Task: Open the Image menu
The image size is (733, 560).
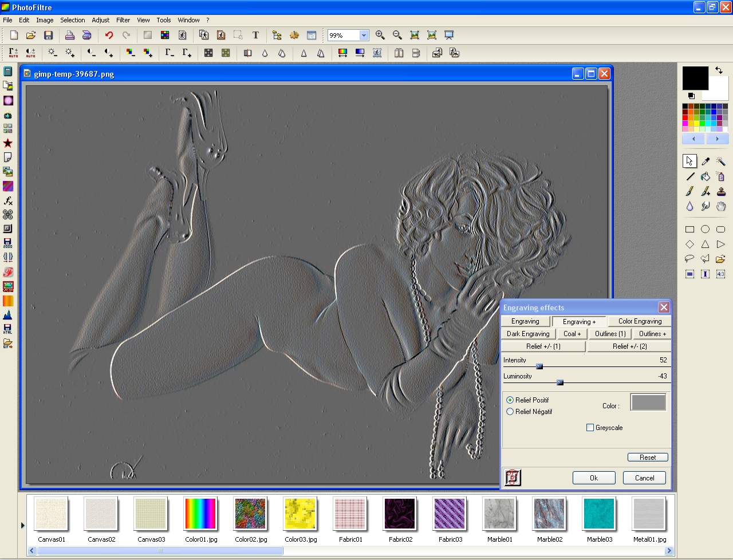Action: coord(45,20)
